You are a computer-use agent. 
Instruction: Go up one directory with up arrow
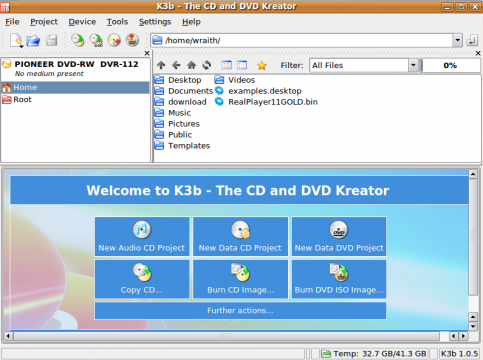pyautogui.click(x=161, y=65)
